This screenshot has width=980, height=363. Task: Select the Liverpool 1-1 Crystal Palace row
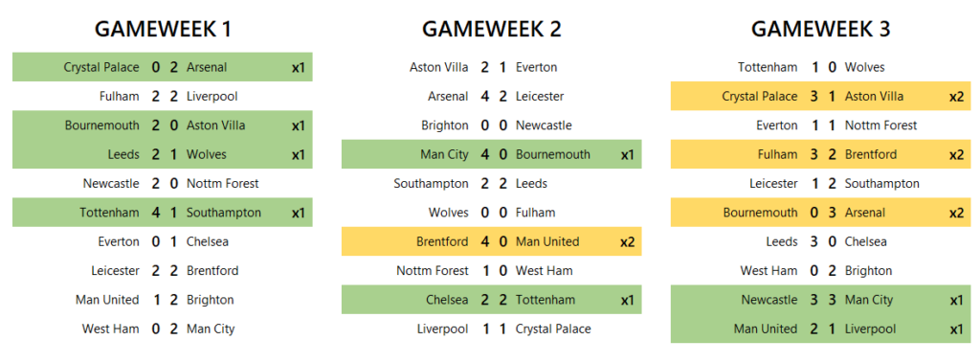(491, 329)
